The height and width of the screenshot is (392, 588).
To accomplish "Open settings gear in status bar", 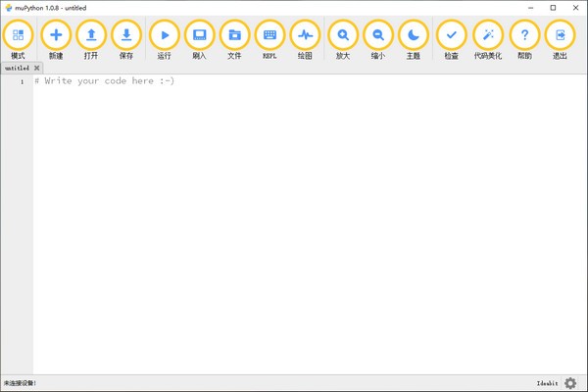I will [570, 383].
